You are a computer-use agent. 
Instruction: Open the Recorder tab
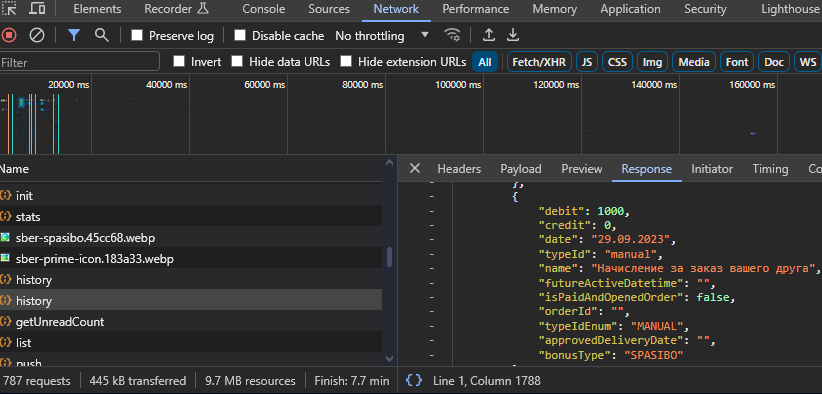177,9
